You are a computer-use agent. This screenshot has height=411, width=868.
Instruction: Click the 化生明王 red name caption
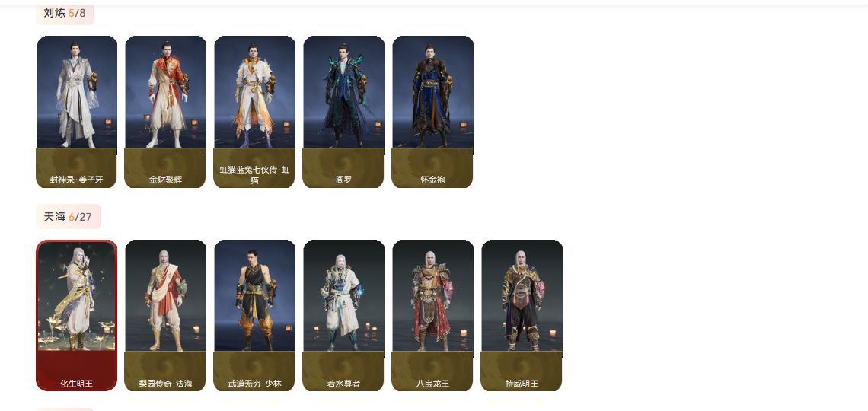click(x=76, y=384)
